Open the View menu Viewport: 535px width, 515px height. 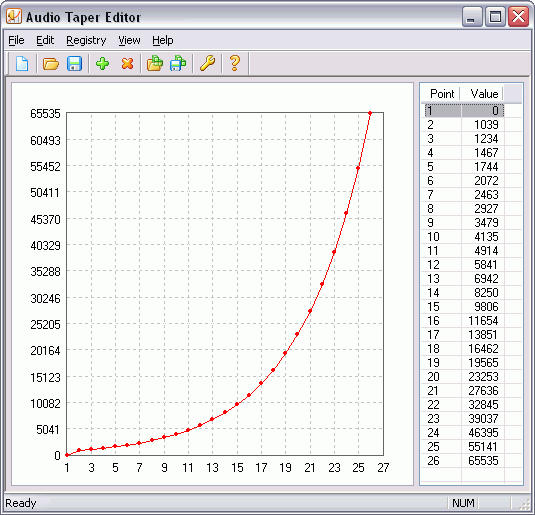click(129, 40)
